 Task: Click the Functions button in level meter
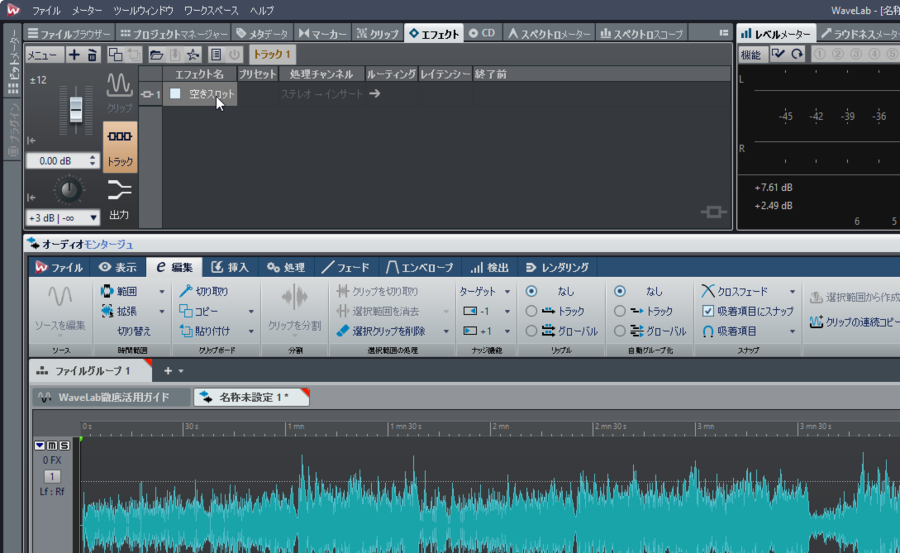point(751,55)
